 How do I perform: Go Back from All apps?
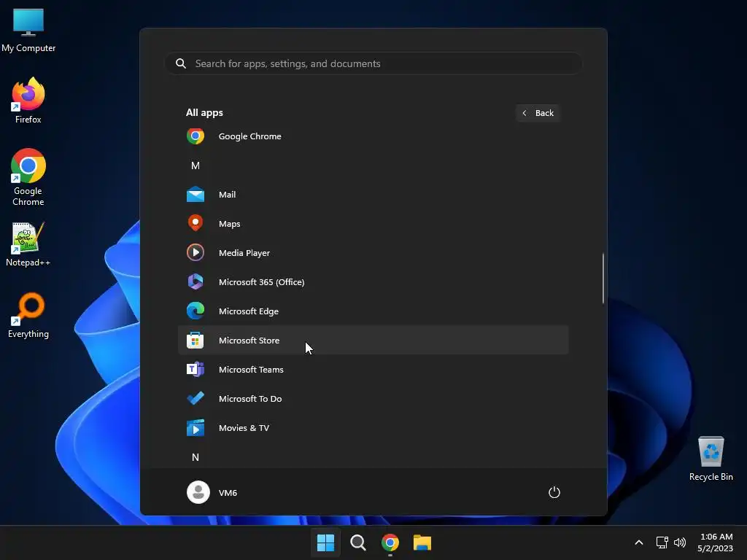click(538, 113)
